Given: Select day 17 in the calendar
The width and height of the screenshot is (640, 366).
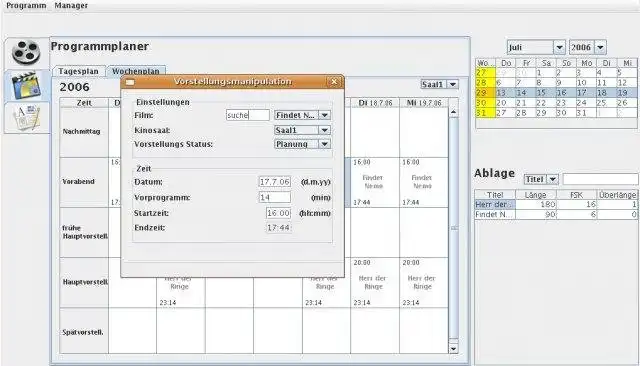Looking at the screenshot, I should pyautogui.click(x=586, y=93).
